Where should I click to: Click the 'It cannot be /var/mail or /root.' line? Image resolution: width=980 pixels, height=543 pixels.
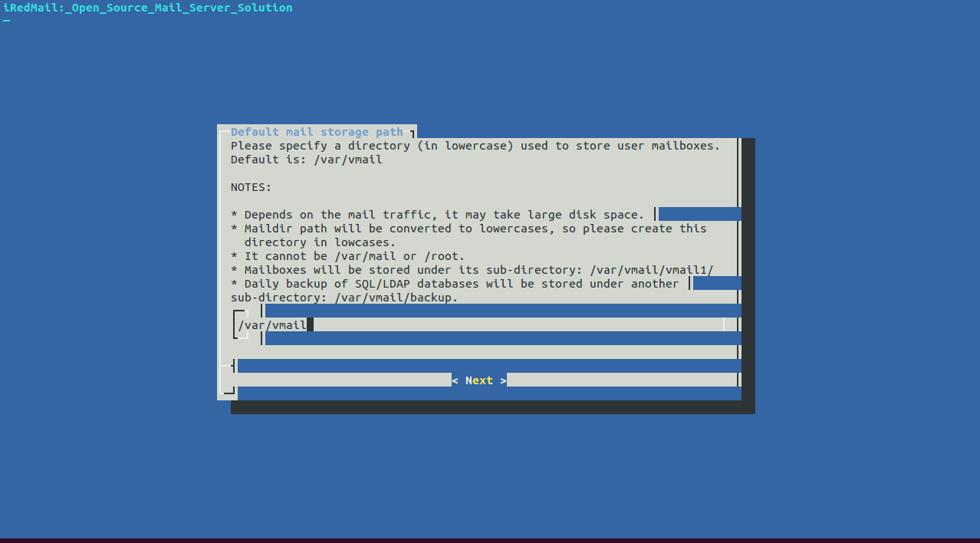[x=348, y=256]
